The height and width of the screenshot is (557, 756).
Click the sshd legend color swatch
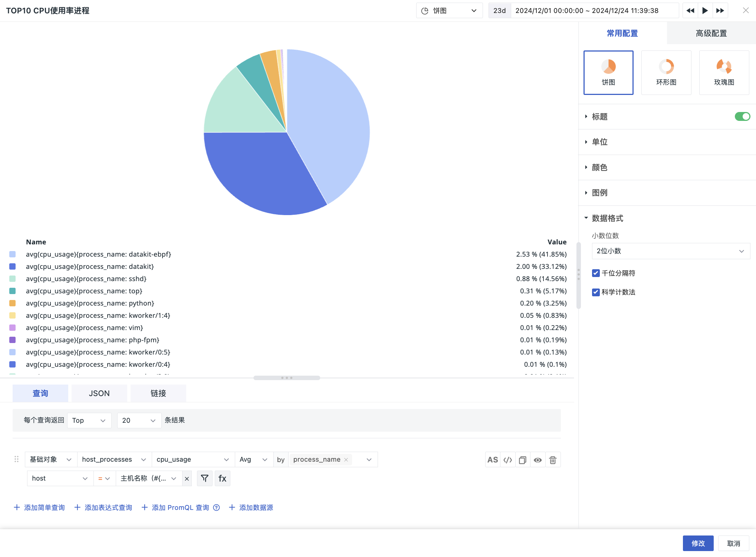click(x=12, y=279)
